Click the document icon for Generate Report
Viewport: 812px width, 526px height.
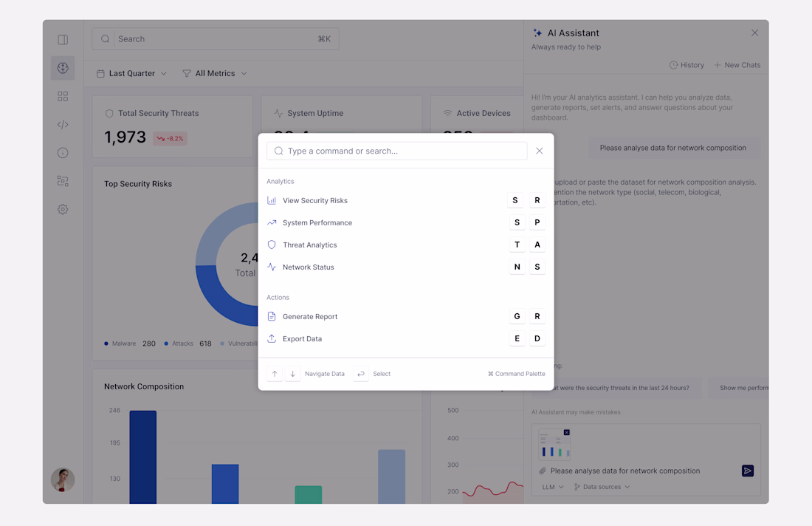click(272, 316)
